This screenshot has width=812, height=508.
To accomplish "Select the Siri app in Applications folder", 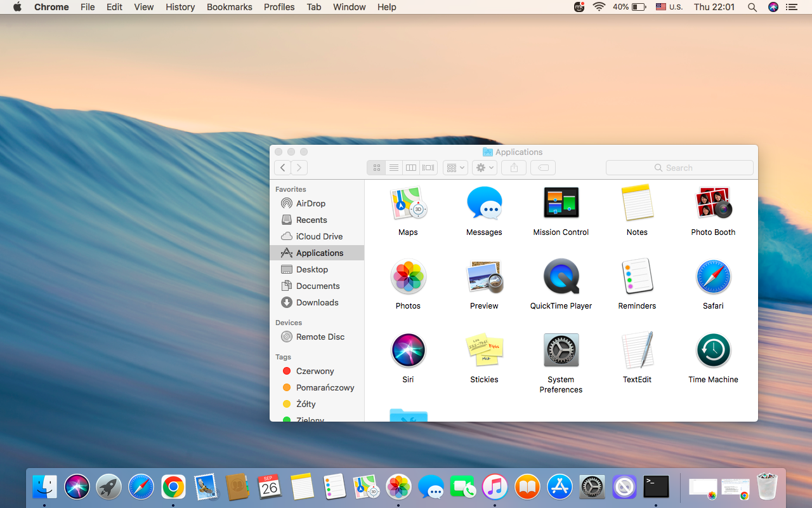I will coord(408,351).
